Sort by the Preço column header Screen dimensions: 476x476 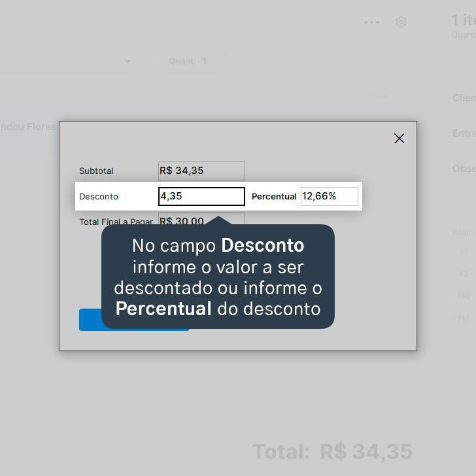click(378, 95)
